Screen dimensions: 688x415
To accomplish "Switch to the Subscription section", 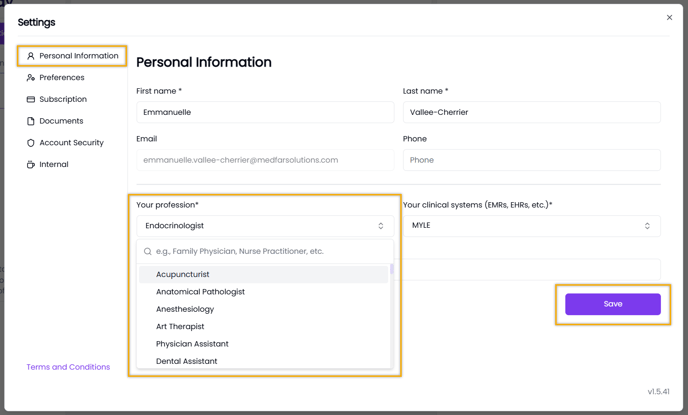I will 63,100.
